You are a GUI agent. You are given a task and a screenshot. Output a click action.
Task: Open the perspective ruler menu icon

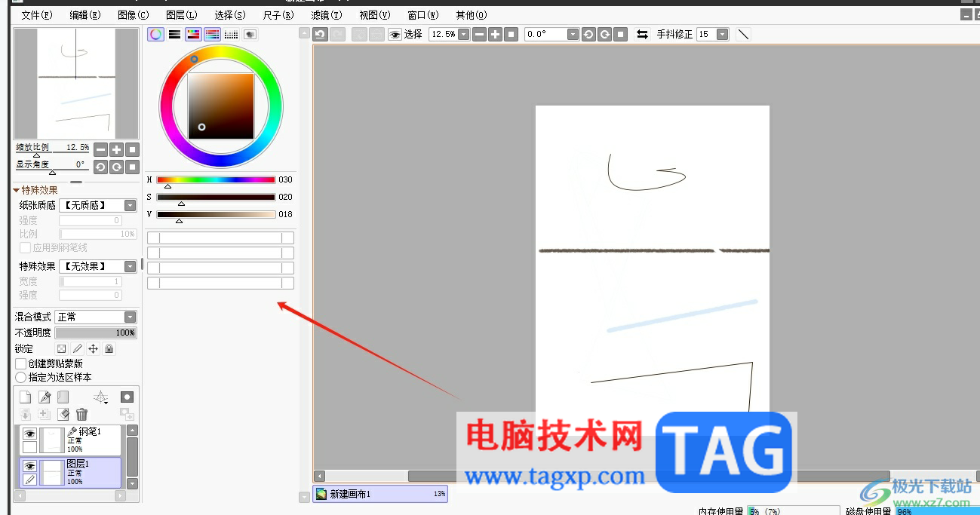[100, 397]
